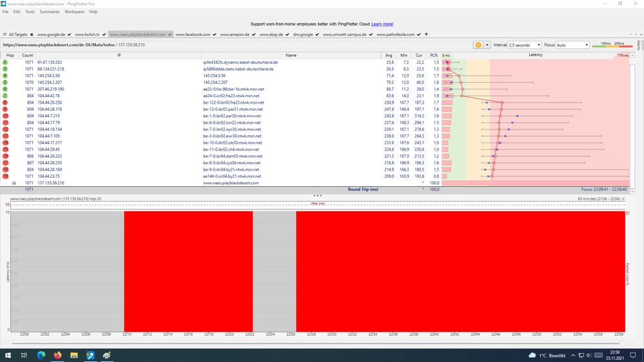
Task: Click the 100ms 200ms latency color scale
Action: pos(612,44)
